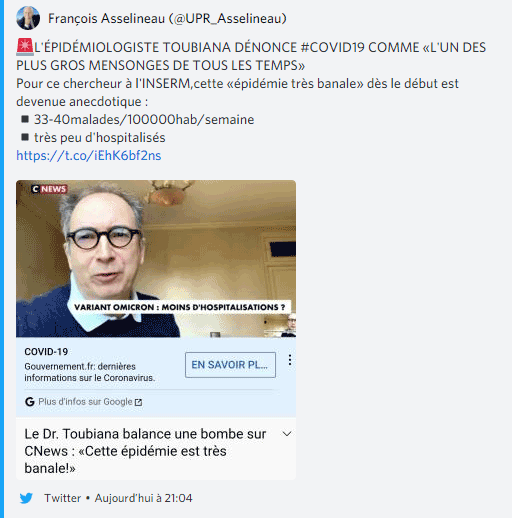Click the CNEWS logo on the video
Image resolution: width=512 pixels, height=518 pixels.
coord(49,189)
